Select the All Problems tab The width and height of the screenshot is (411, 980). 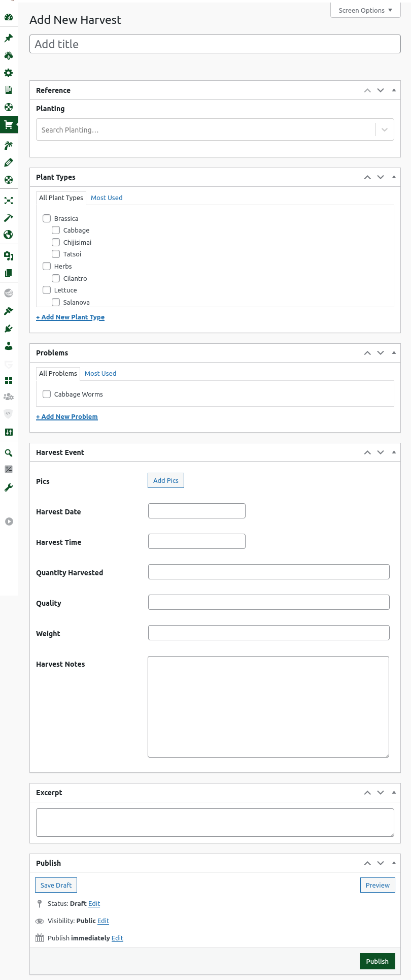(58, 374)
